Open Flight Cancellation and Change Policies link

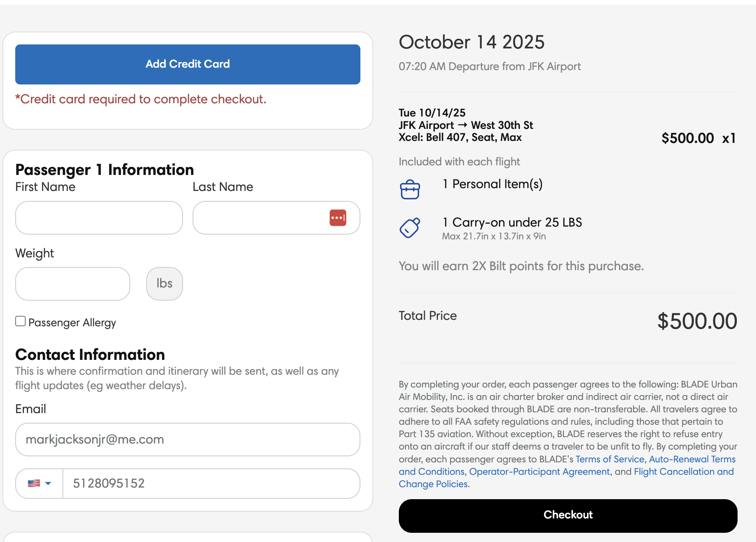tap(684, 472)
